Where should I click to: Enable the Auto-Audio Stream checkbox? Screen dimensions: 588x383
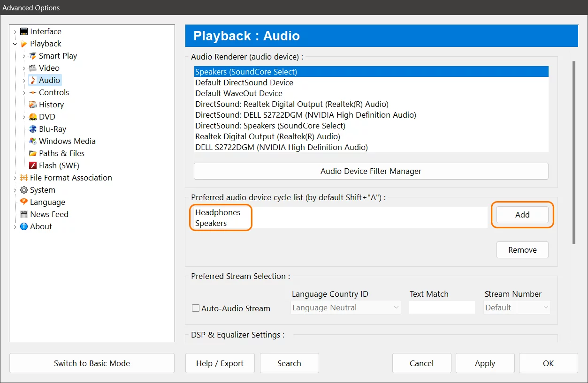tap(196, 308)
